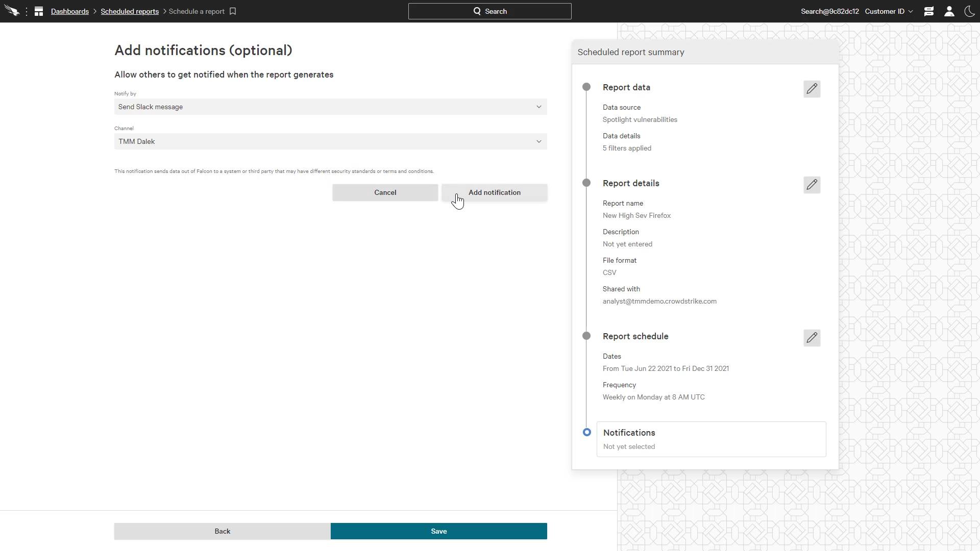Viewport: 980px width, 551px height.
Task: Select the Notifications section circle toggle
Action: (587, 432)
